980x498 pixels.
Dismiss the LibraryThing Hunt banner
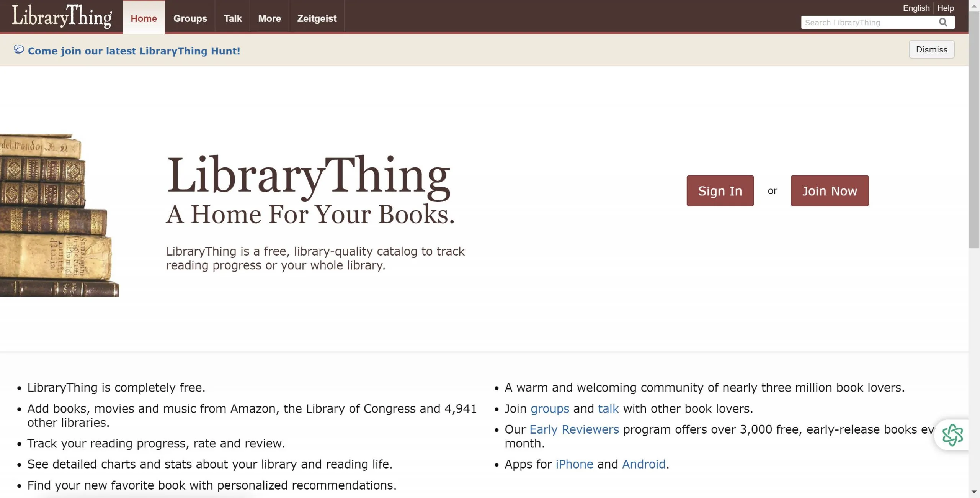pyautogui.click(x=931, y=49)
